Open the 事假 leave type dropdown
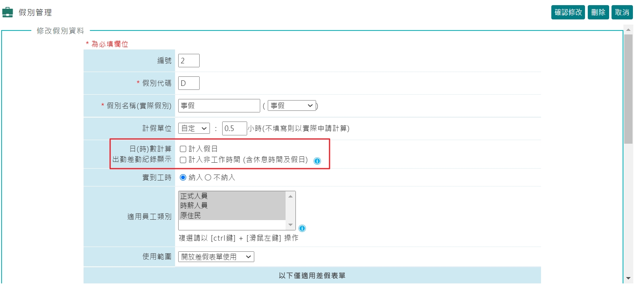This screenshot has height=285, width=644. pos(292,106)
